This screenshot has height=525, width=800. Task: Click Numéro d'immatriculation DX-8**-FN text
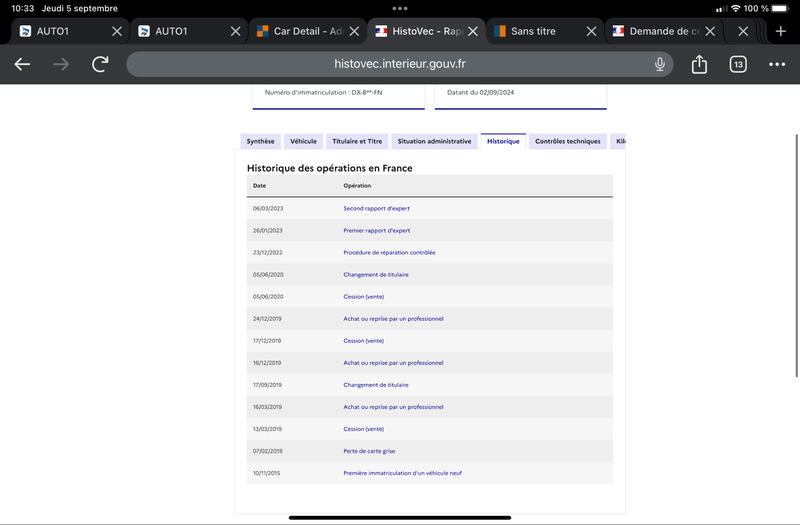coord(323,92)
